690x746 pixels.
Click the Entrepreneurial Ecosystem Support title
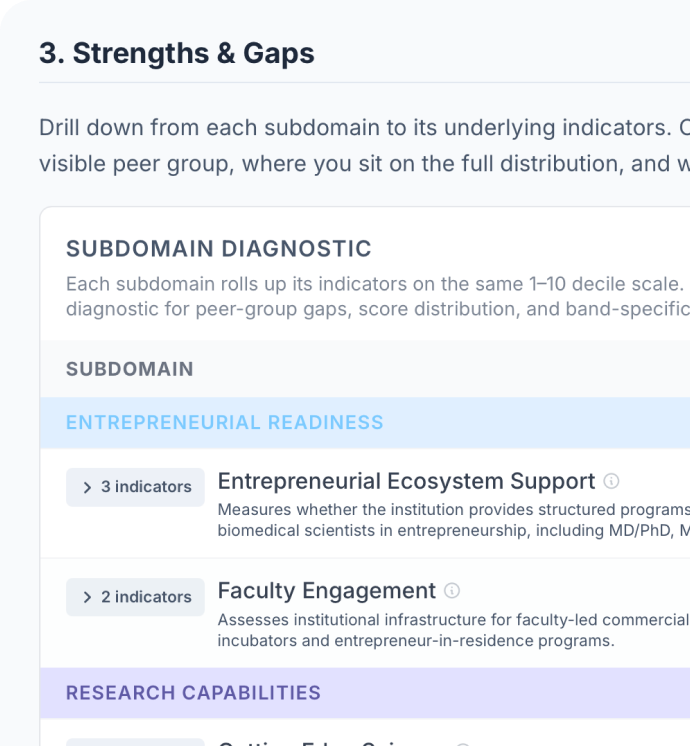[x=406, y=481]
